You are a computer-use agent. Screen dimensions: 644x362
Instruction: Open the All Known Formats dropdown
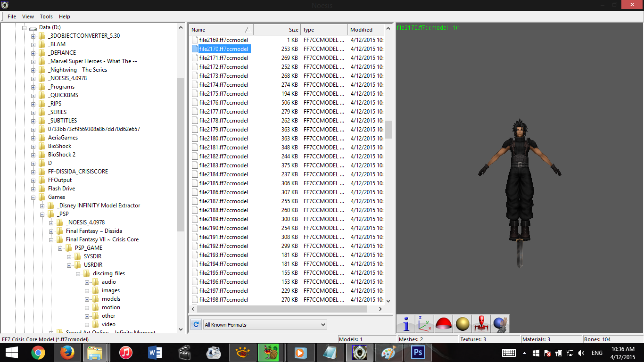[265, 325]
